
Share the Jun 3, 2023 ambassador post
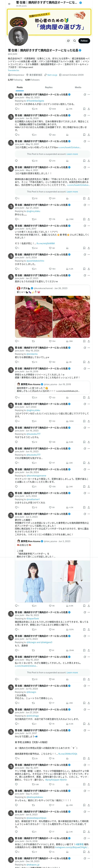89,606
